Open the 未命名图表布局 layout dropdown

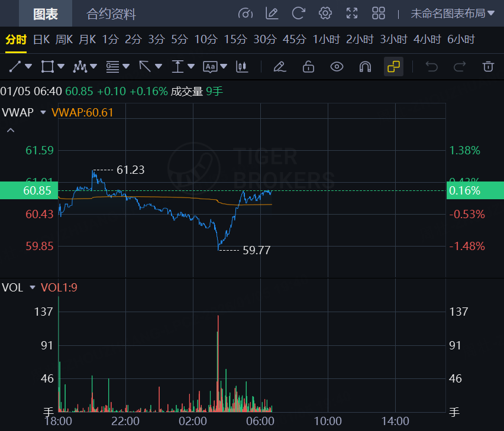[453, 13]
